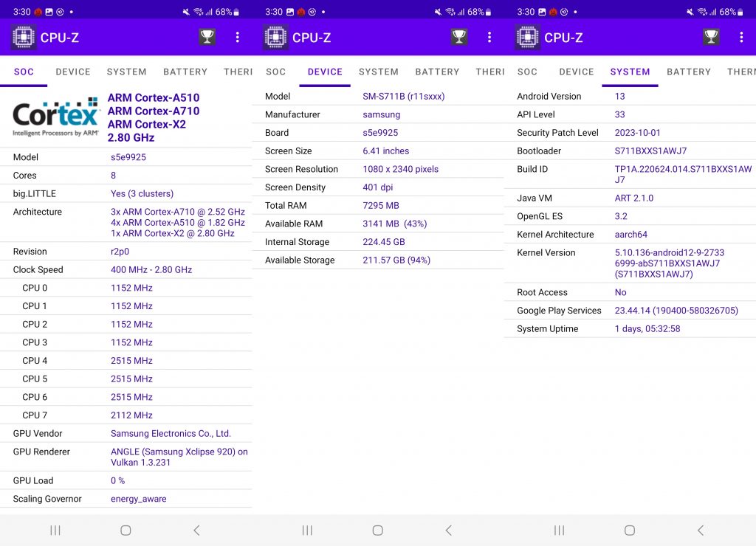This screenshot has width=756, height=546.
Task: Click the Bootloader value S711BXXS1AWJ7
Action: (650, 151)
